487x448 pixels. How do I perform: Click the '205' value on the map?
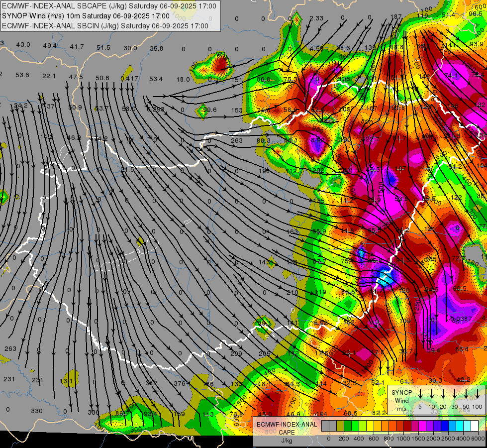264,353
